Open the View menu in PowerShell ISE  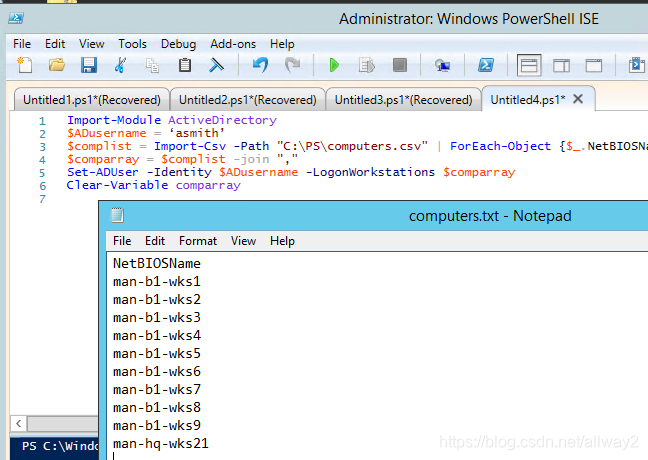(92, 44)
